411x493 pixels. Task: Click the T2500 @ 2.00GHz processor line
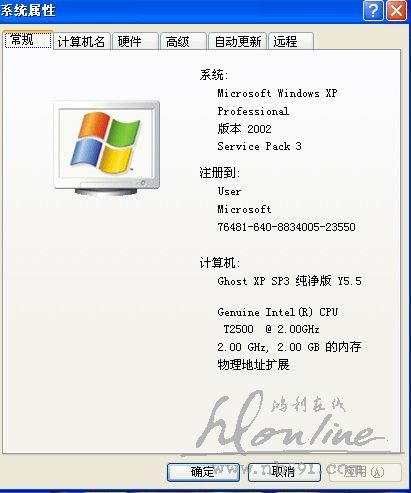[271, 329]
